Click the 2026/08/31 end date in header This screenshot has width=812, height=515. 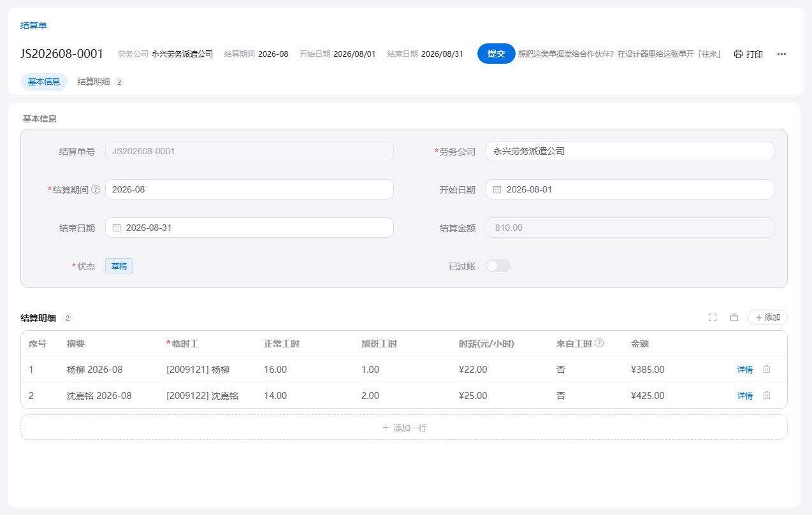point(442,54)
